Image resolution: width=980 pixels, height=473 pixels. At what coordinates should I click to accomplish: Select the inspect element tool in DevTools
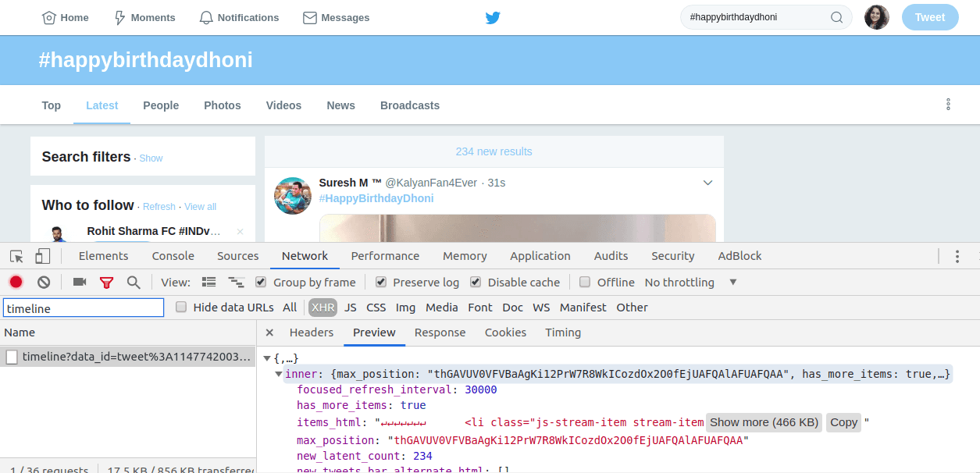click(x=16, y=255)
